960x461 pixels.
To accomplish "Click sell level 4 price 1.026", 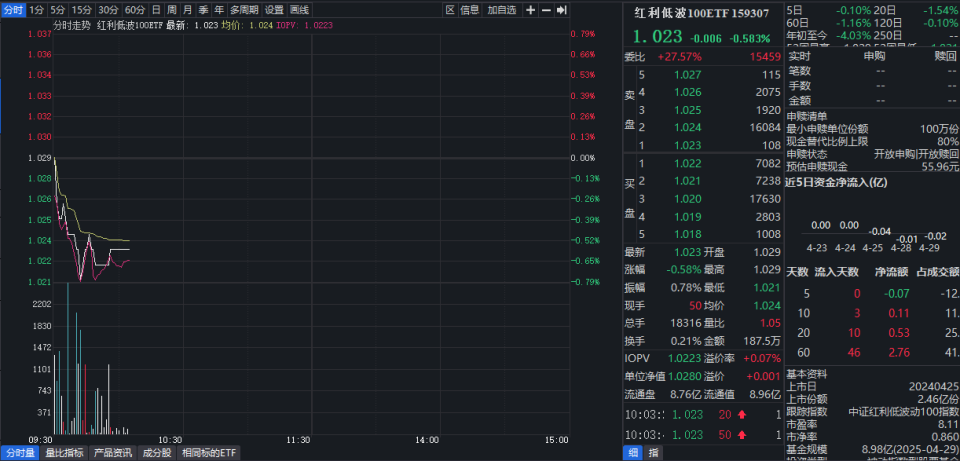I will [x=687, y=92].
